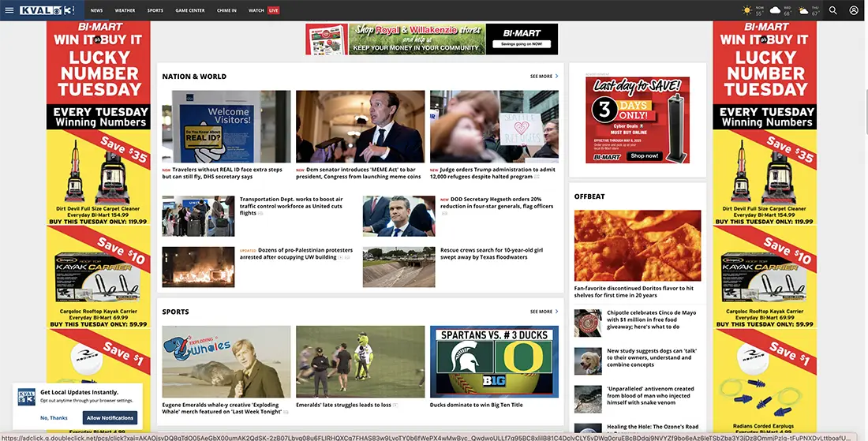
Task: Read Hegseth four-star generals reduction story
Action: (496, 203)
